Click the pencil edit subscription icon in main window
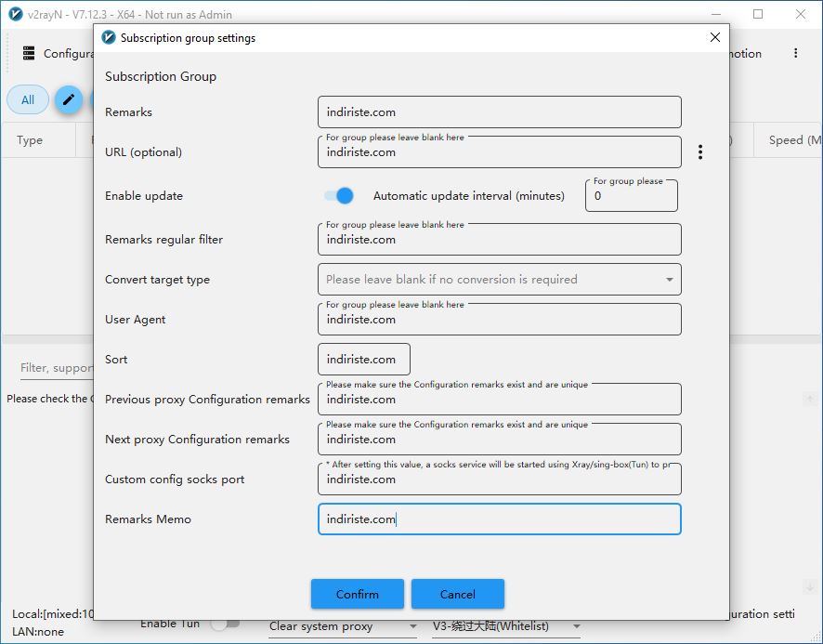Image resolution: width=823 pixels, height=644 pixels. pyautogui.click(x=69, y=99)
